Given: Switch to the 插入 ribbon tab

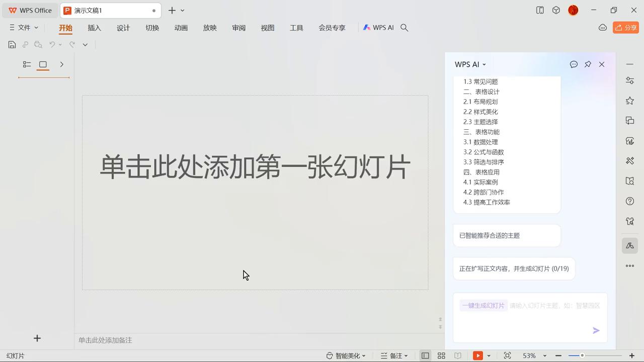Looking at the screenshot, I should tap(94, 28).
